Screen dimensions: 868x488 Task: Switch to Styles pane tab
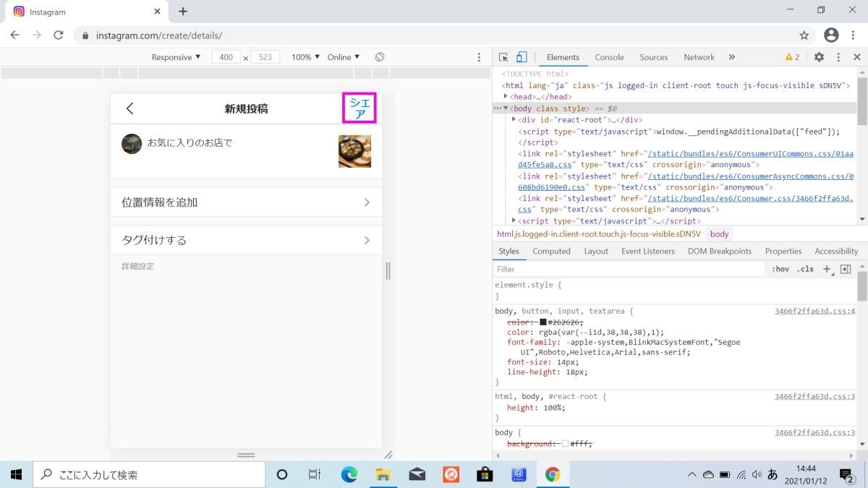point(509,251)
